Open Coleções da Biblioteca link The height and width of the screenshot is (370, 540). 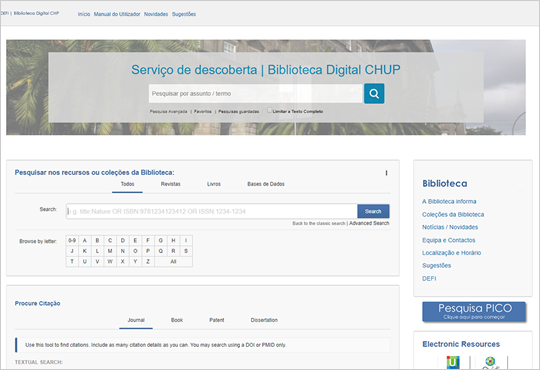[453, 214]
